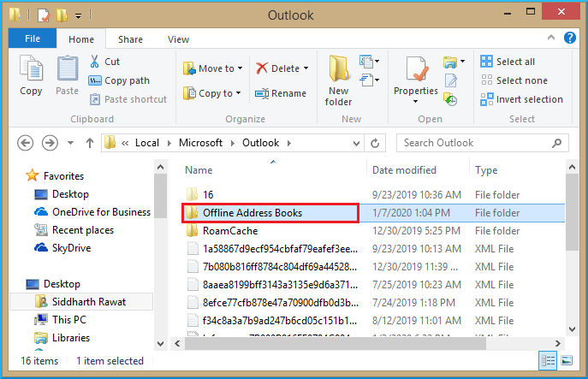The image size is (588, 379).
Task: Refresh the Outlook folder view
Action: 375,143
